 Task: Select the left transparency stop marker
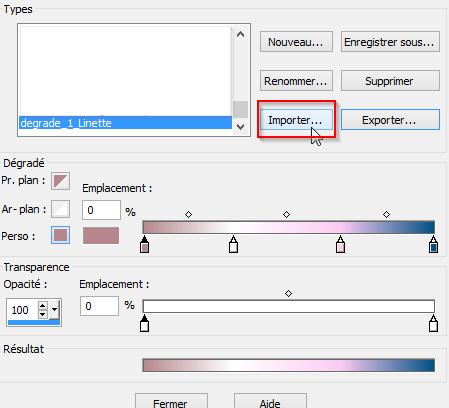[x=144, y=323]
